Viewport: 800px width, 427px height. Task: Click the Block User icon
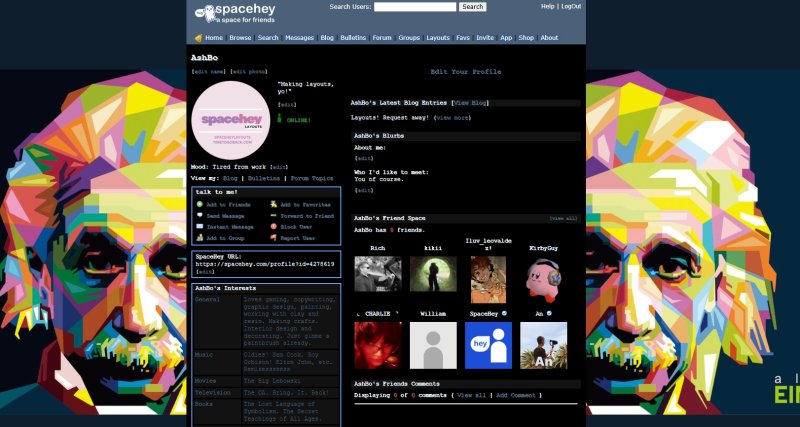pos(273,227)
